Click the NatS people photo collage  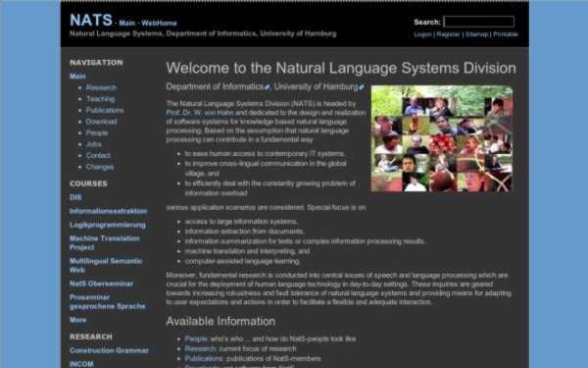tap(442, 139)
